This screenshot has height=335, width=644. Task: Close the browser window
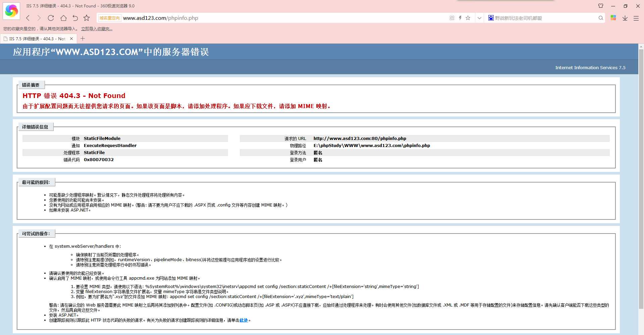pos(638,6)
